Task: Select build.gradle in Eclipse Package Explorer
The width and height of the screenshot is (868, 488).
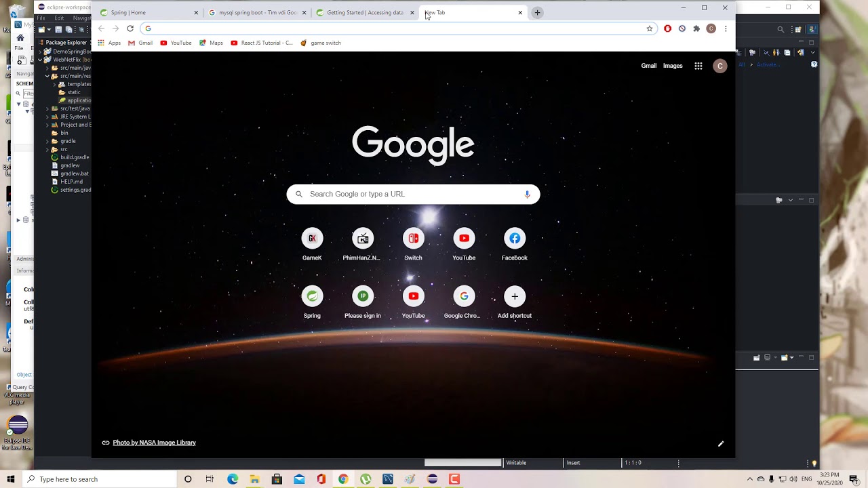Action: (x=71, y=157)
